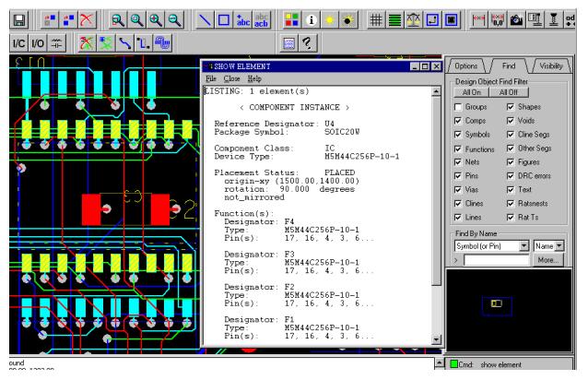Click the capacitor symbol toolbar icon
588x380 pixels.
click(x=57, y=43)
